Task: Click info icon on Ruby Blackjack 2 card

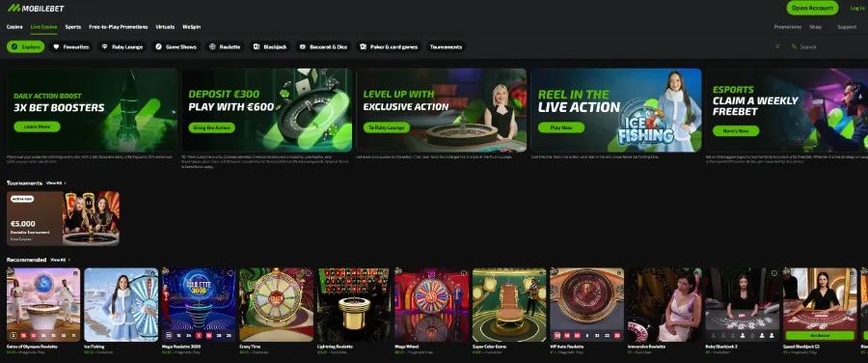Action: pyautogui.click(x=774, y=273)
